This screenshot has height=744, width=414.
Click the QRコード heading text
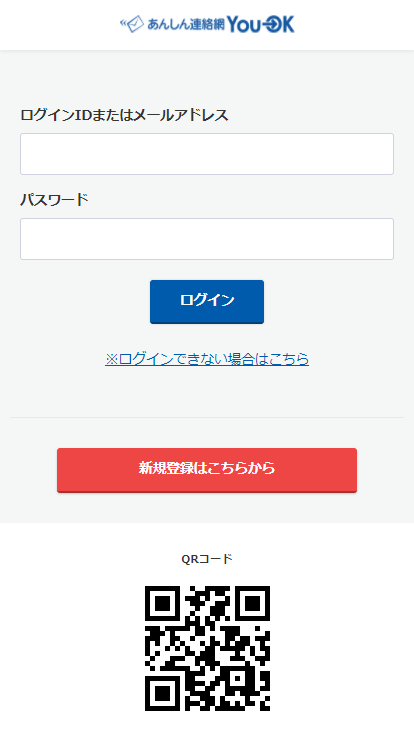(207, 559)
